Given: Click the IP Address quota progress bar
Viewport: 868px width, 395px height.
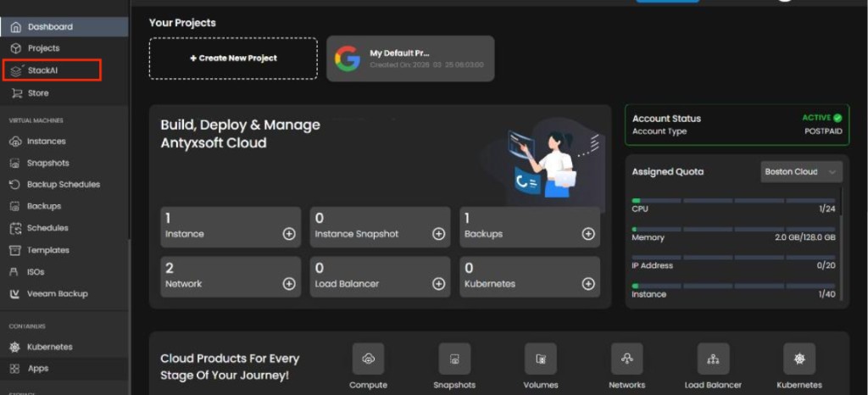Looking at the screenshot, I should (733, 257).
